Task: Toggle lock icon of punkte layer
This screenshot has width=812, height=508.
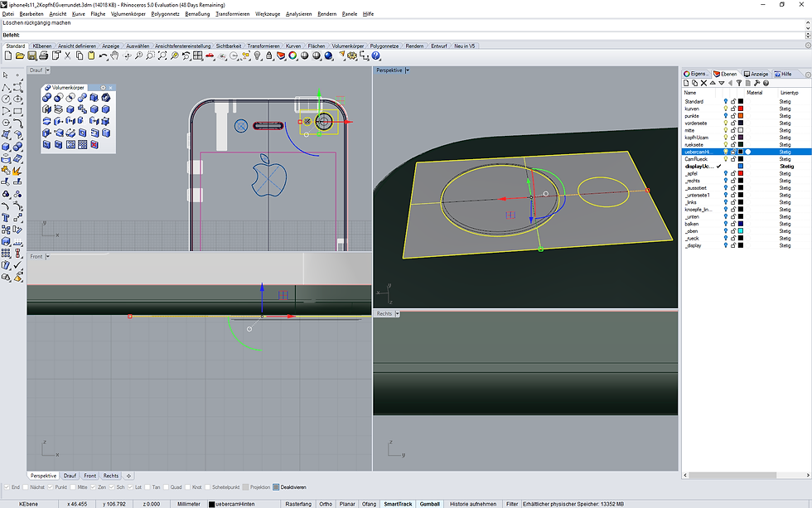Action: coord(733,116)
